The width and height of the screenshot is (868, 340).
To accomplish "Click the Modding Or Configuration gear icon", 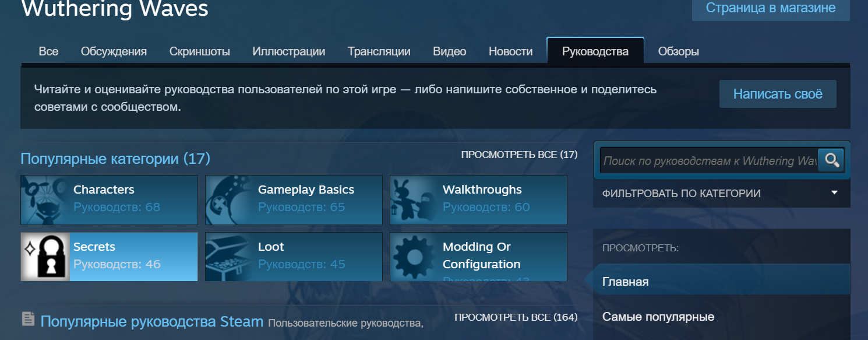I will point(415,257).
